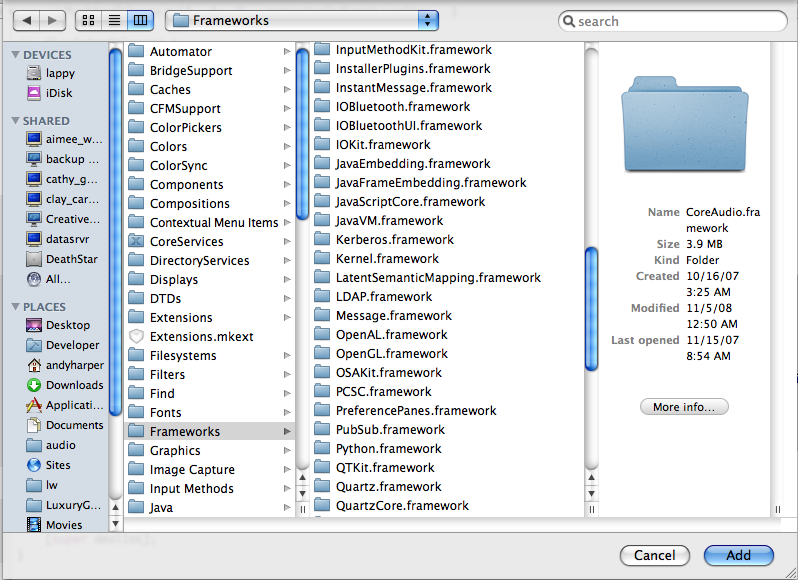Click the Cancel button
Screen dimensions: 798x580
[654, 555]
